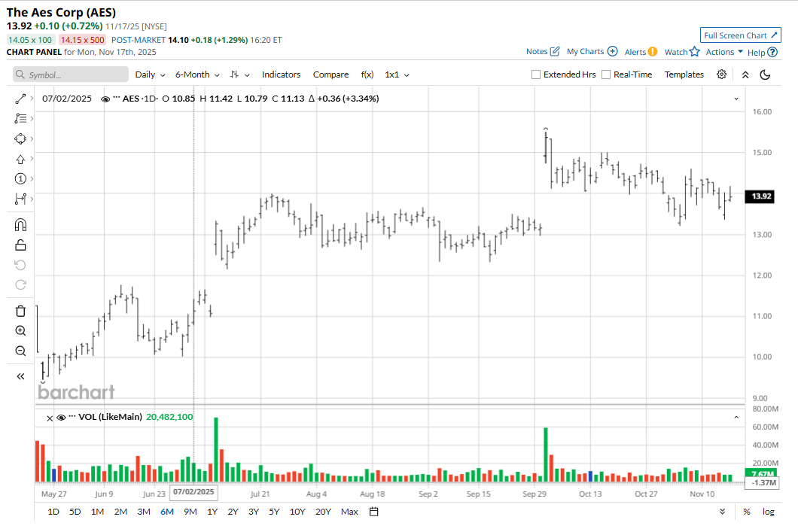Open the Actions dropdown menu
The width and height of the screenshot is (798, 532).
(x=724, y=52)
